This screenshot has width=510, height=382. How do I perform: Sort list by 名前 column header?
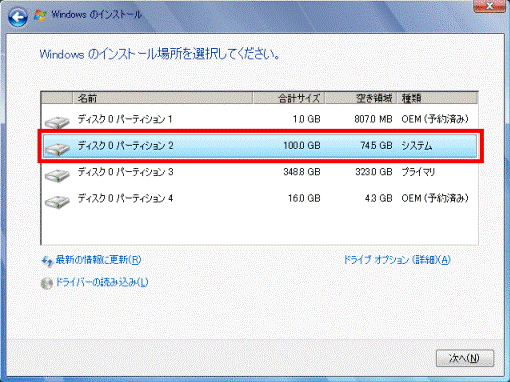pyautogui.click(x=162, y=98)
